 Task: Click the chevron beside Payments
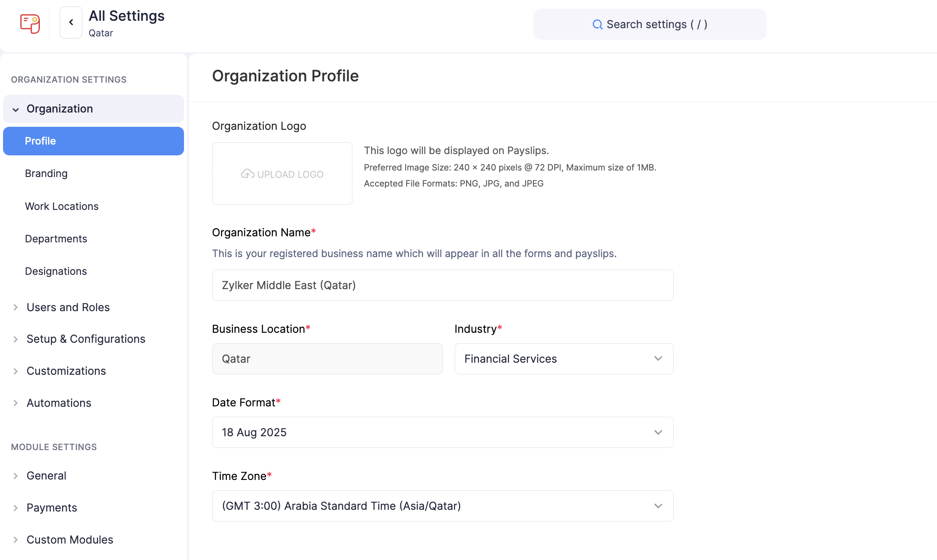point(16,507)
